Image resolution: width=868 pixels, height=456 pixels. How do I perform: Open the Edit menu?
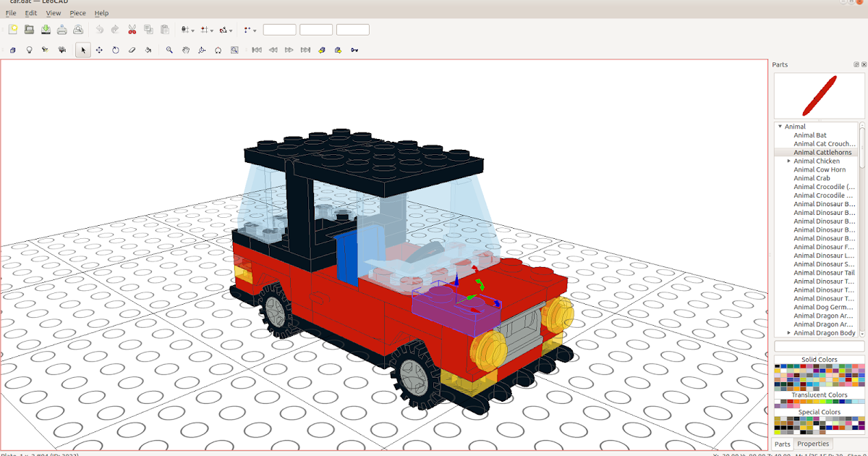pos(31,13)
